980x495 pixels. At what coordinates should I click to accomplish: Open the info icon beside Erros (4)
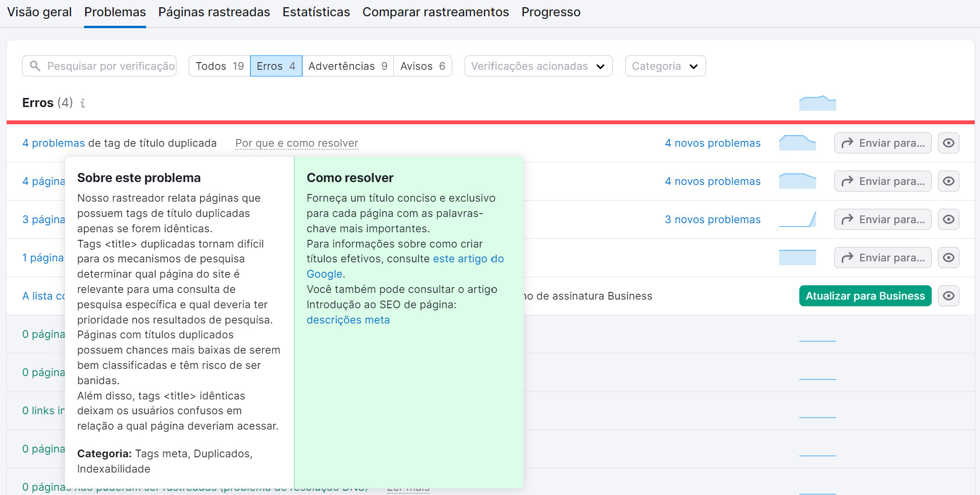coord(84,103)
